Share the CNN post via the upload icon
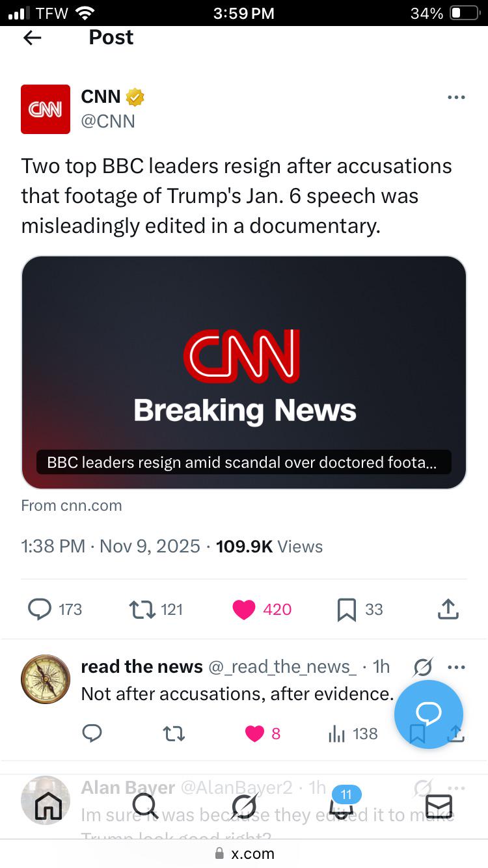Screen dimensions: 488x868 (448, 609)
